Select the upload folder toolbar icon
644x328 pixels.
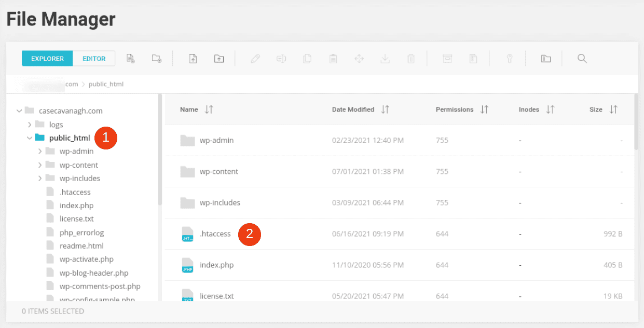click(x=218, y=58)
